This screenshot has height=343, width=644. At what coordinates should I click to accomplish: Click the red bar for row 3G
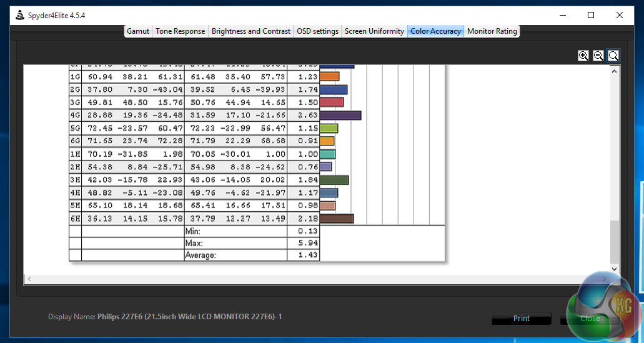(332, 102)
